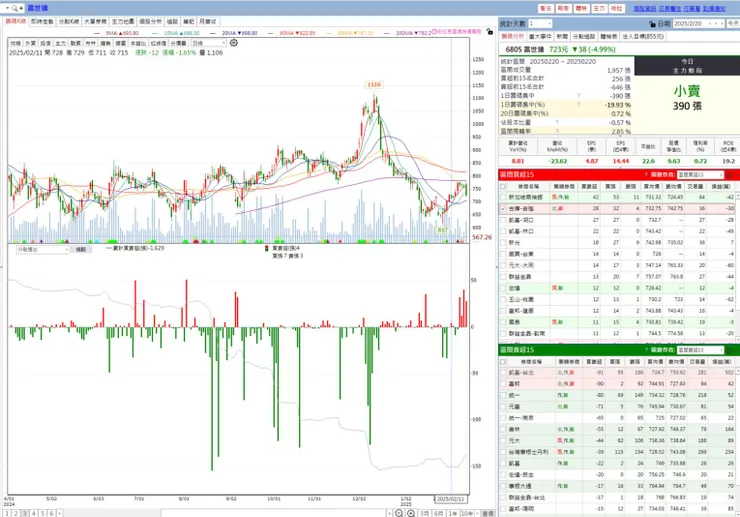Screen dimensions: 740x517
Task: Check the select-all box in 區間賣超15 table header
Action: point(503,362)
